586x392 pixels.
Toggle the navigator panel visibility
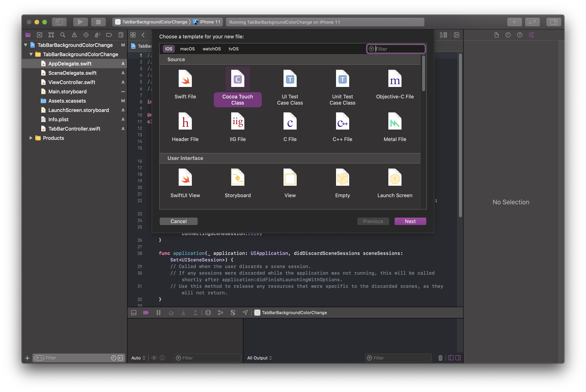pyautogui.click(x=59, y=22)
